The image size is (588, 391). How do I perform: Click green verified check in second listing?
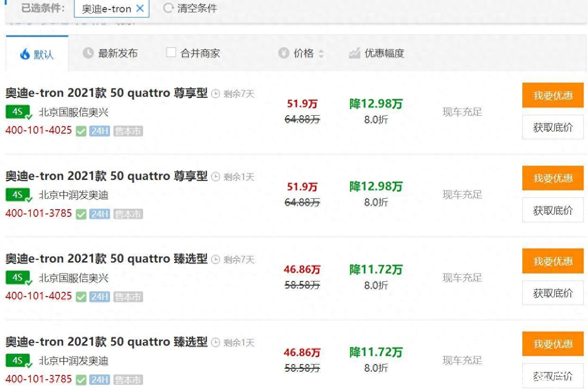[81, 214]
